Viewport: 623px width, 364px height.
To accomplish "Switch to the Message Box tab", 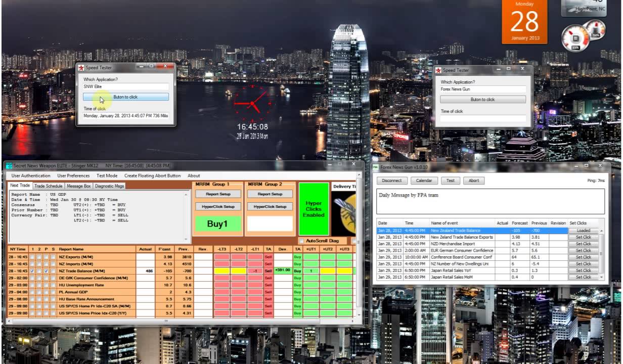I will 78,186.
